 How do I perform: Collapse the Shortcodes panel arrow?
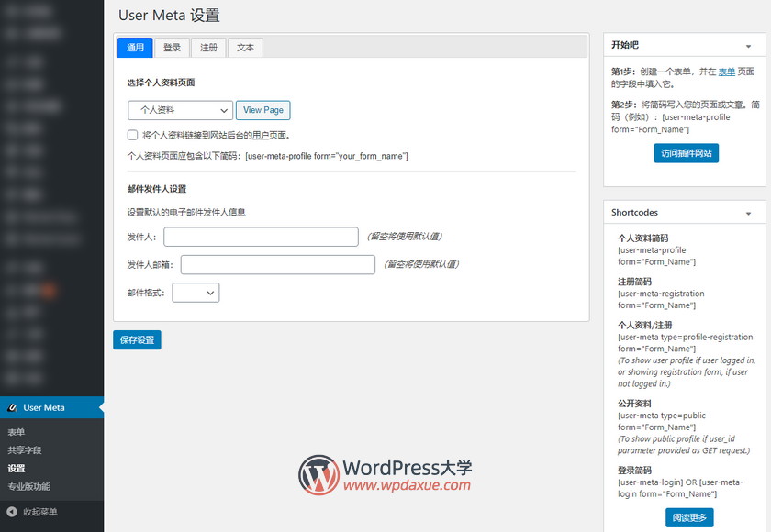(x=748, y=213)
